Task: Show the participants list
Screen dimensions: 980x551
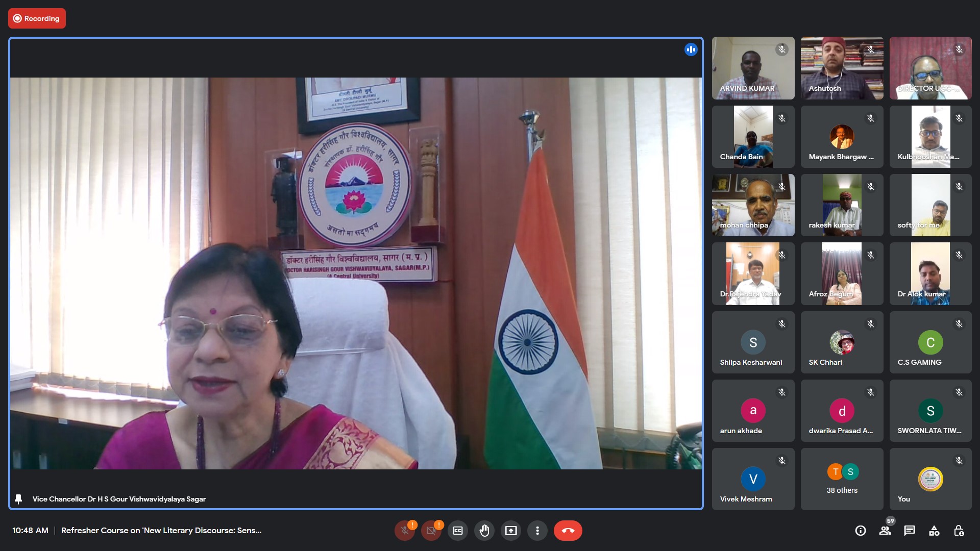Action: (x=885, y=531)
